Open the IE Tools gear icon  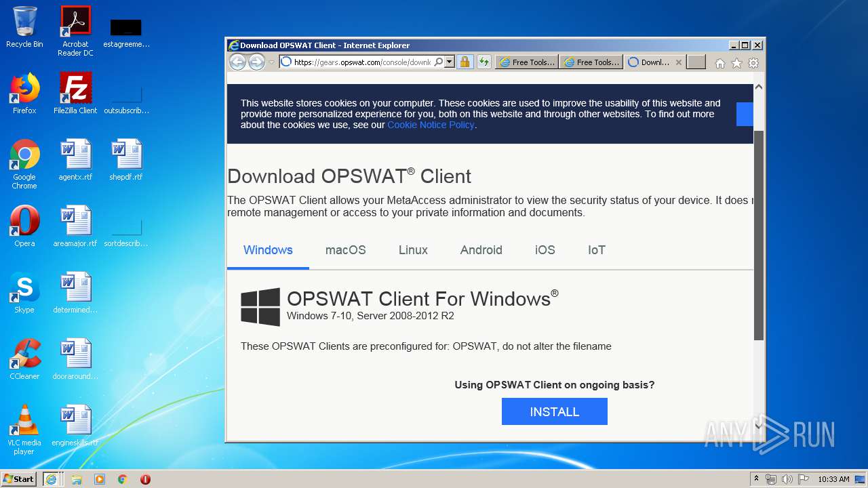753,63
